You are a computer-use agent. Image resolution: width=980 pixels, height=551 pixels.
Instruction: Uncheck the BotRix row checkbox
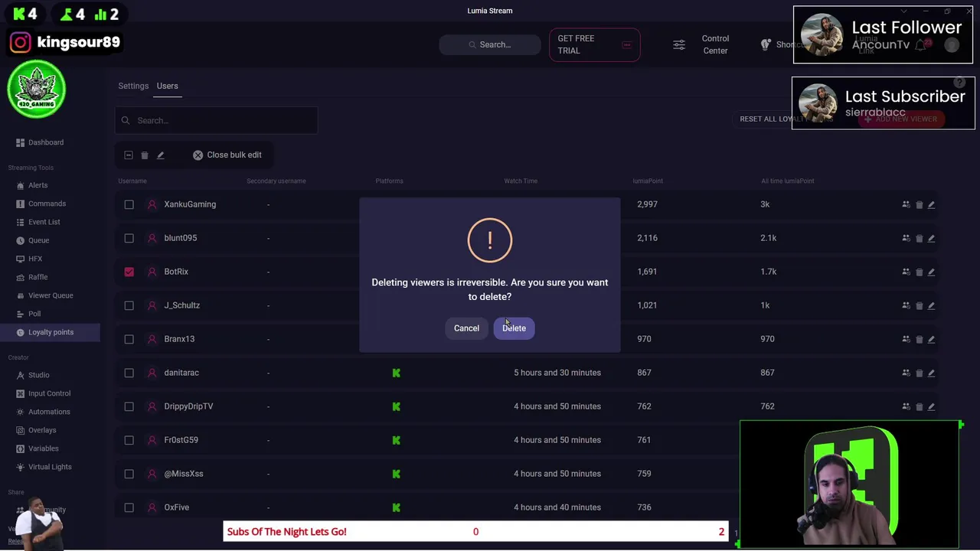tap(129, 272)
